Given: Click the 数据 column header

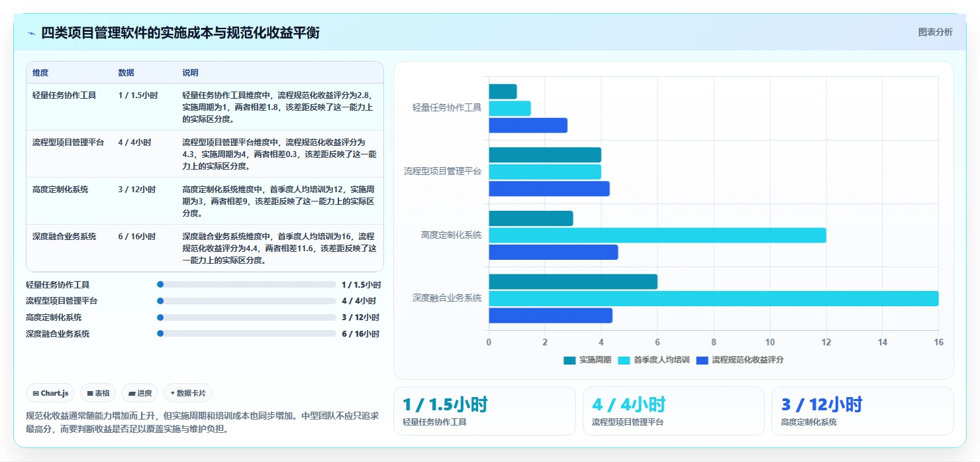Looking at the screenshot, I should 126,72.
